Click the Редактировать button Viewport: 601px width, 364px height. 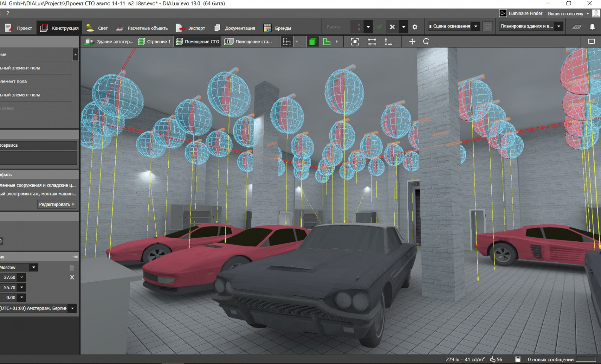pyautogui.click(x=57, y=205)
